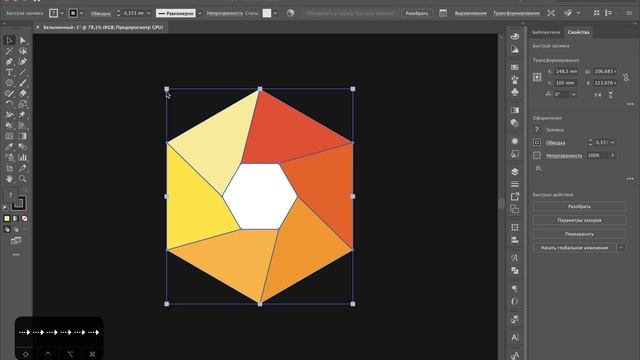
Task: Open the Character panel A icon
Action: tap(515, 337)
